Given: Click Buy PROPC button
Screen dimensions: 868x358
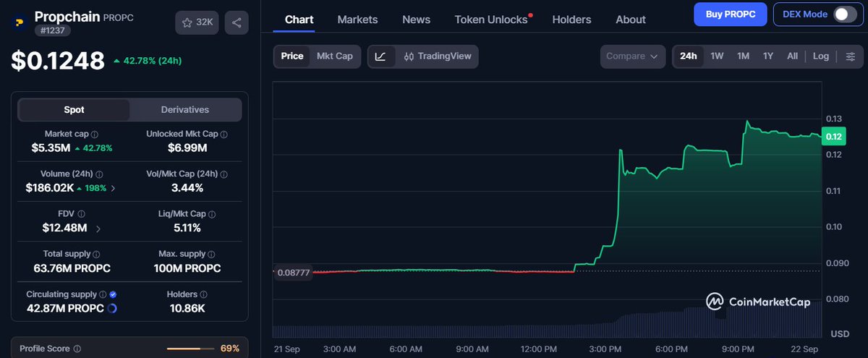Looking at the screenshot, I should (x=731, y=14).
